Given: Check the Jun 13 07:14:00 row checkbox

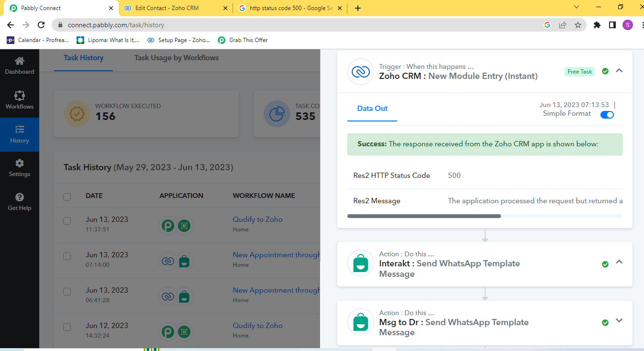Looking at the screenshot, I should coord(67,256).
